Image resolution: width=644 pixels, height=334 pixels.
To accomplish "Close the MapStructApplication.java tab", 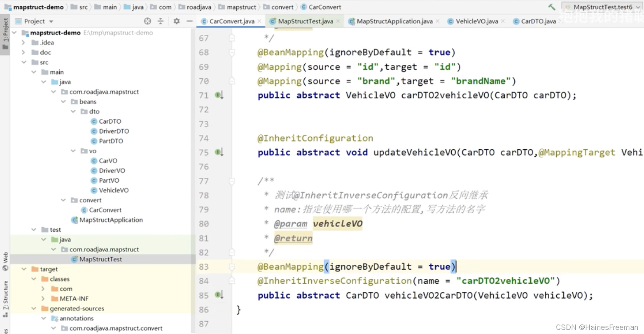I will point(437,21).
